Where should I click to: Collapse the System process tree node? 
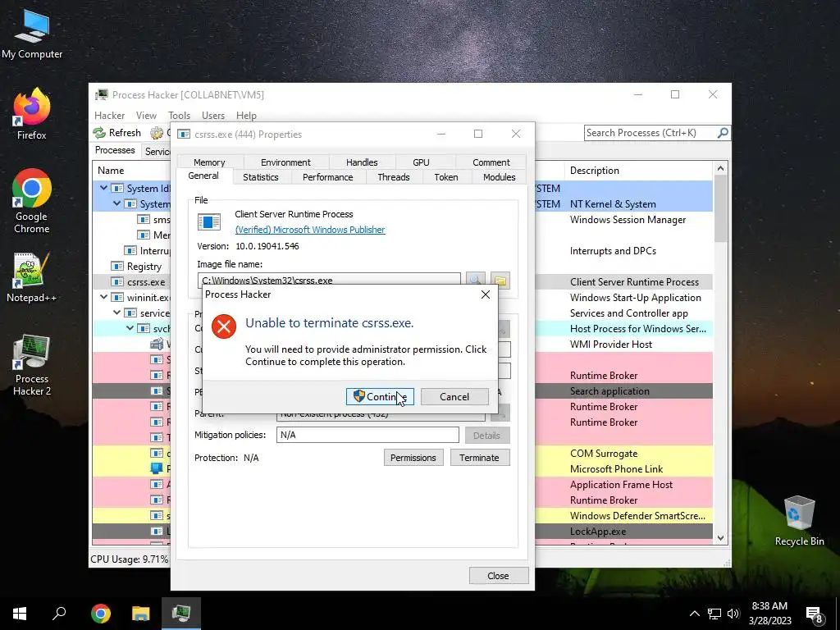116,203
